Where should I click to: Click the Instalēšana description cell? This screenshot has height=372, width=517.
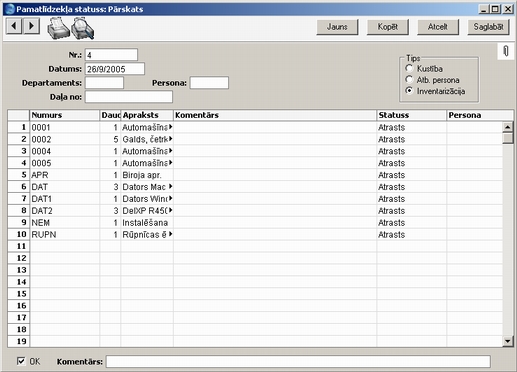147,223
